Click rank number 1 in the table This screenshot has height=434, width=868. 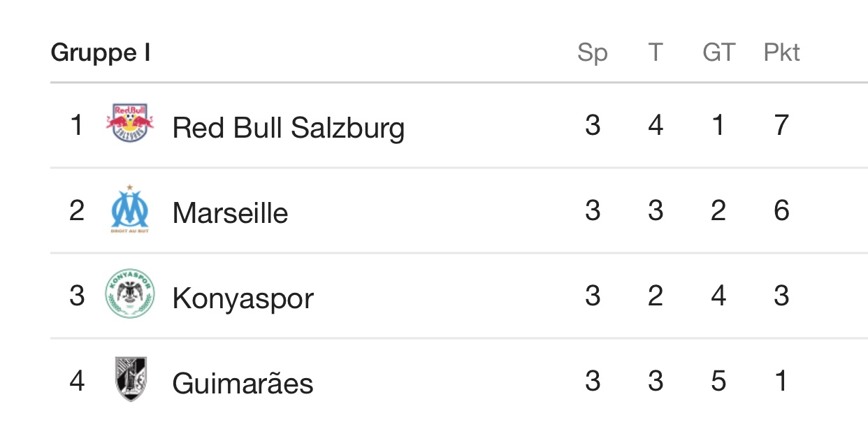point(76,125)
